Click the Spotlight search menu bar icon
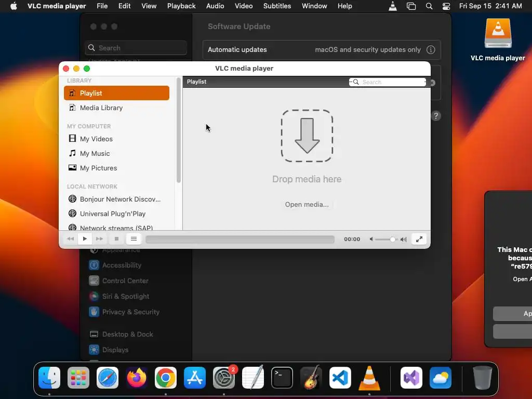The height and width of the screenshot is (399, 532). click(429, 6)
